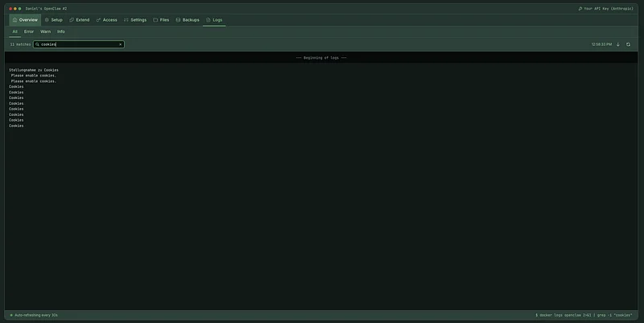The height and width of the screenshot is (323, 644).
Task: Filter logs by Error level
Action: tap(29, 31)
